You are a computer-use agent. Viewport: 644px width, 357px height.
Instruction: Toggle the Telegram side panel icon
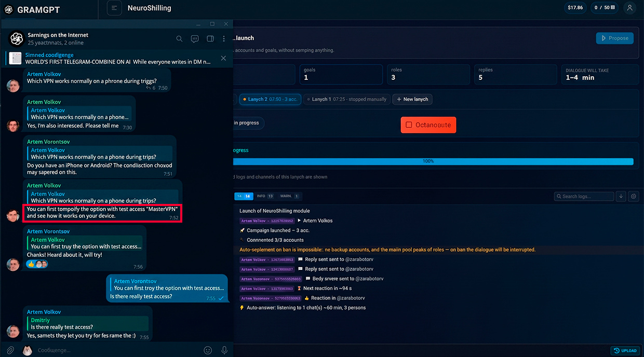(x=210, y=39)
